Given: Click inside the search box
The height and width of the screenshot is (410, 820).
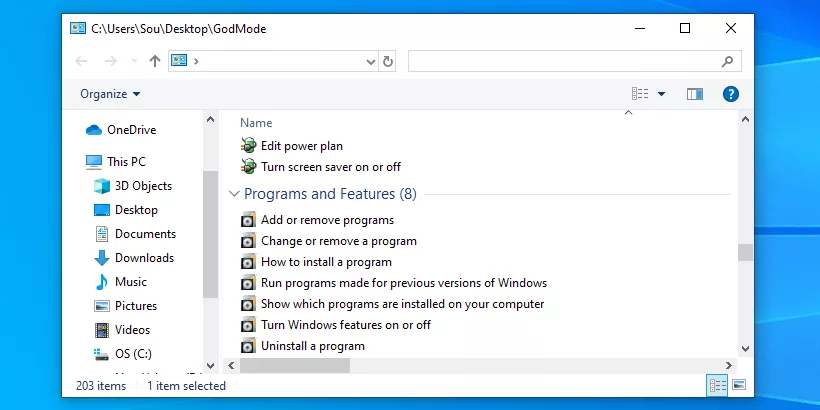Looking at the screenshot, I should pyautogui.click(x=574, y=61).
